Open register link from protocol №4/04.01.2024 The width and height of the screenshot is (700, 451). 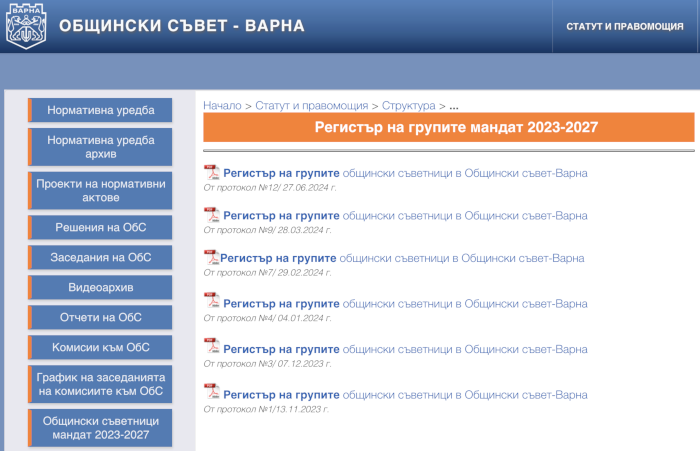tap(405, 304)
